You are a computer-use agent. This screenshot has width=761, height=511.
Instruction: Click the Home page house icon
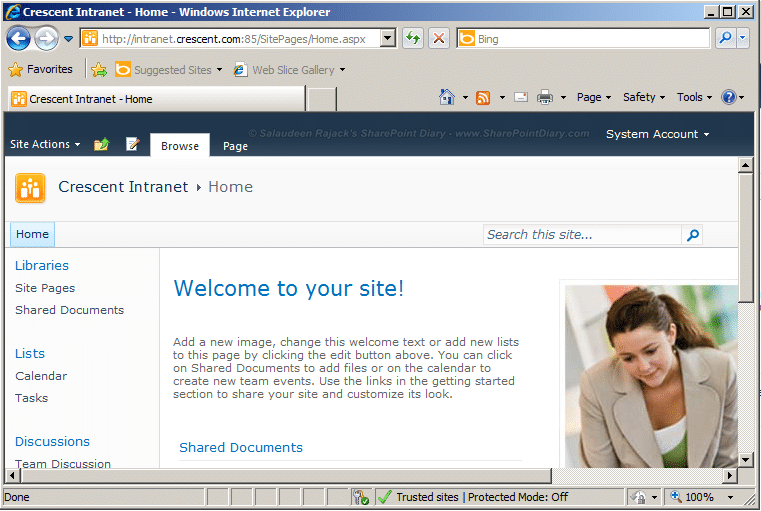coord(447,97)
